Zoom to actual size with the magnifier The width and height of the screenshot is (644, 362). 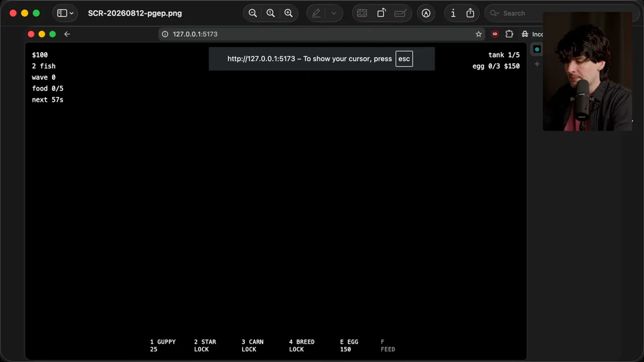coord(270,13)
